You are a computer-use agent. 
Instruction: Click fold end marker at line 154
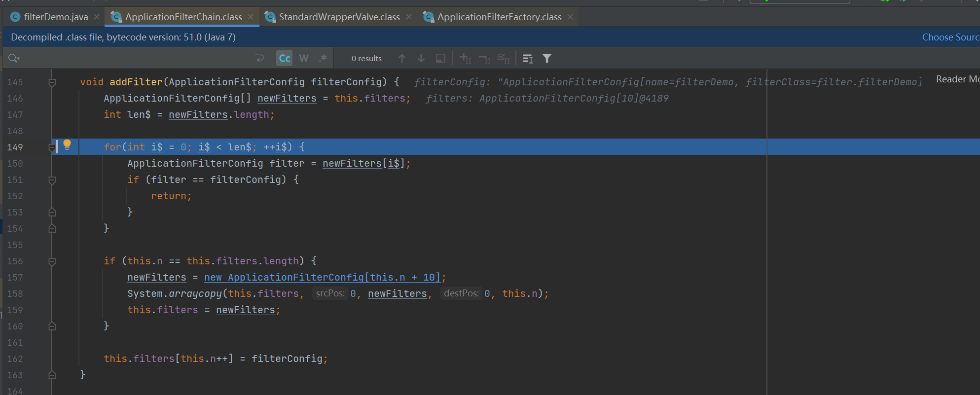coord(52,229)
